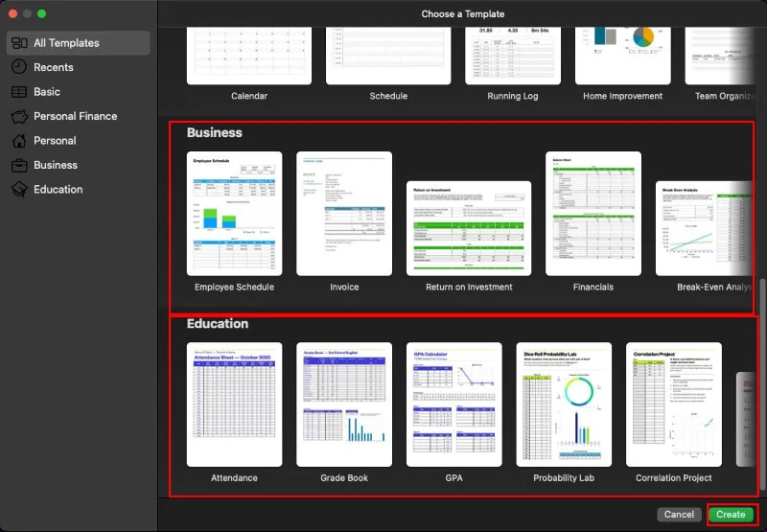This screenshot has height=532, width=767.
Task: Choose the Employee Schedule template thumbnail
Action: pyautogui.click(x=234, y=213)
